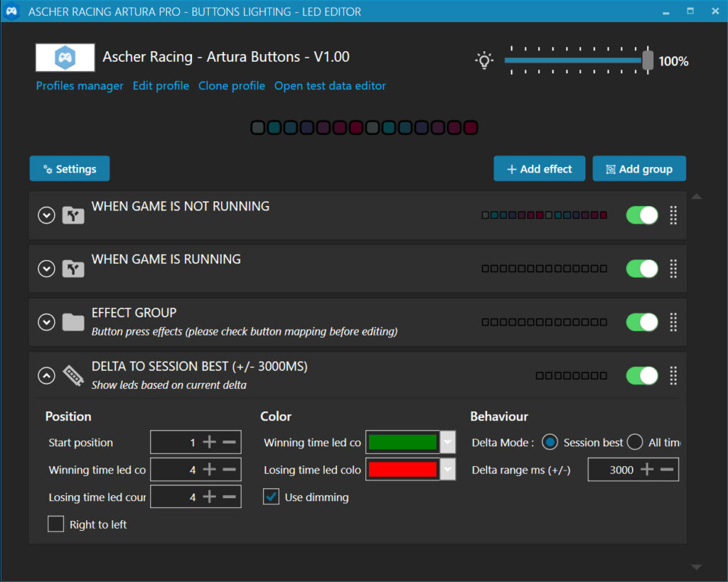The width and height of the screenshot is (728, 582).
Task: Uncheck the Use dimming checkbox
Action: click(x=271, y=497)
